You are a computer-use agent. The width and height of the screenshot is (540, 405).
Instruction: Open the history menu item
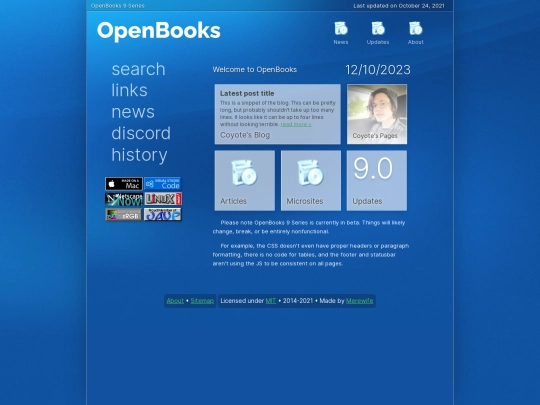[139, 155]
